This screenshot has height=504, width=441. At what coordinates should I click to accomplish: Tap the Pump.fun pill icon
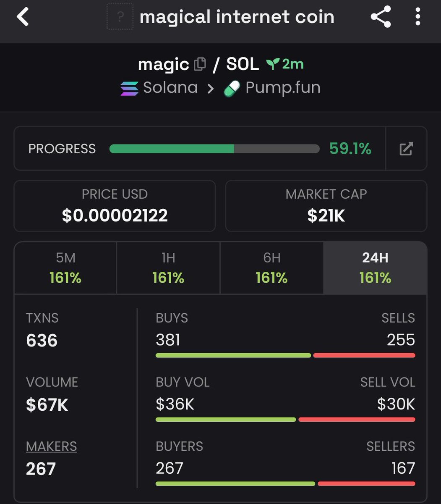coord(232,88)
